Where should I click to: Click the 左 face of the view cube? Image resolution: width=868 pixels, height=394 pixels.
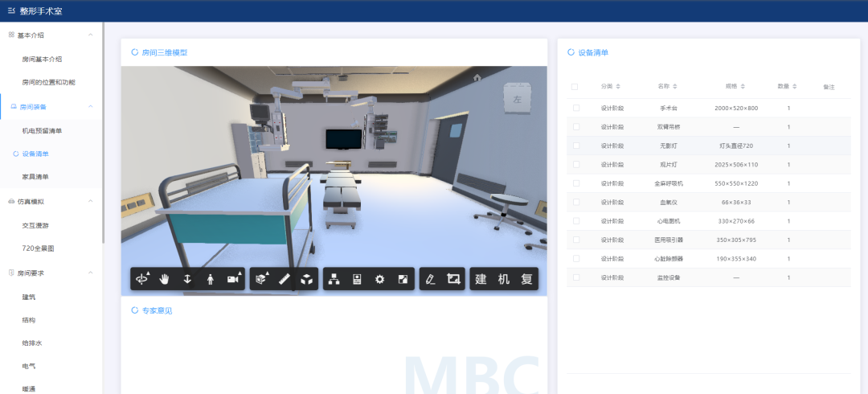pyautogui.click(x=517, y=100)
